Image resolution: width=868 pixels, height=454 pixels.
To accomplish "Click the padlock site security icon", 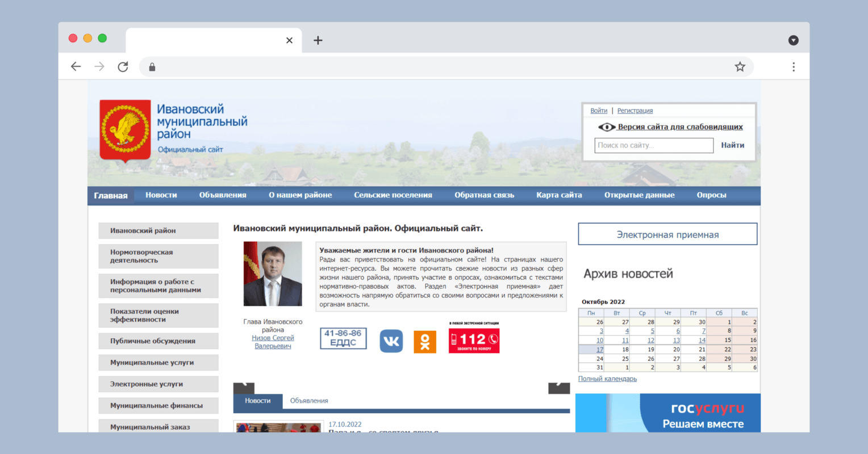I will 152,67.
